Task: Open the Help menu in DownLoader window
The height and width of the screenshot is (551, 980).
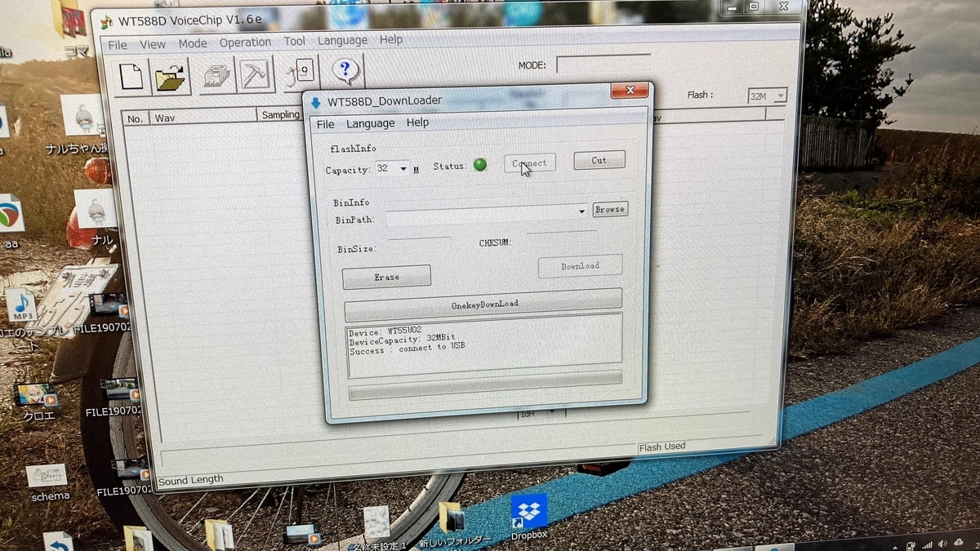Action: pyautogui.click(x=417, y=122)
